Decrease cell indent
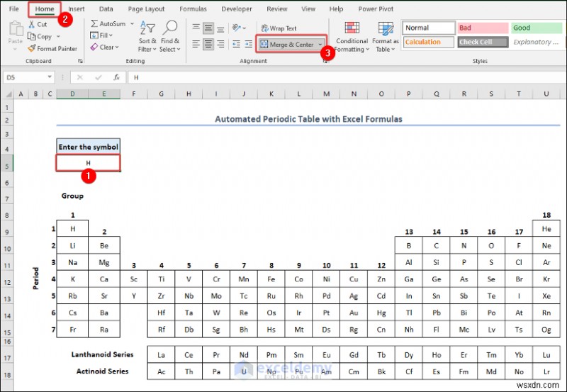The width and height of the screenshot is (567, 392). (237, 44)
